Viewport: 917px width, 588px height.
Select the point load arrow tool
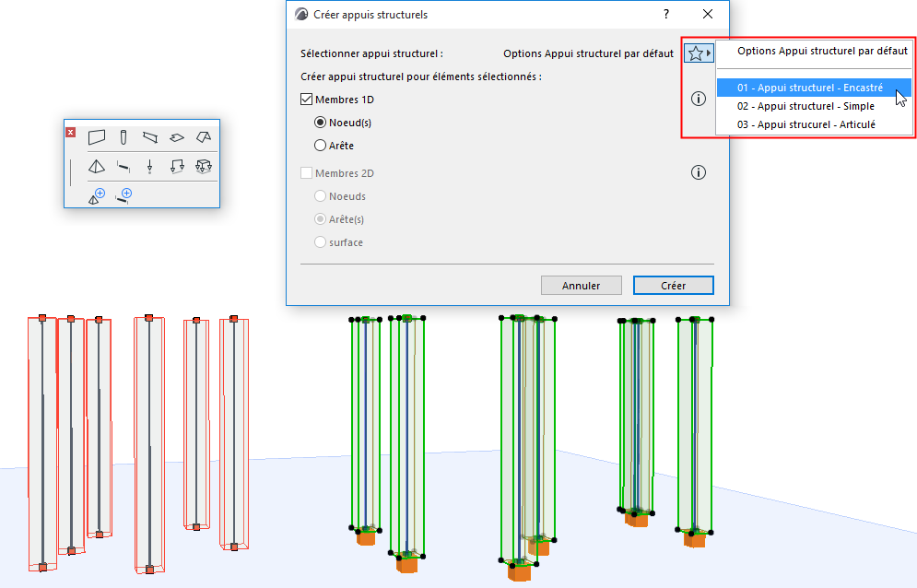pos(149,167)
